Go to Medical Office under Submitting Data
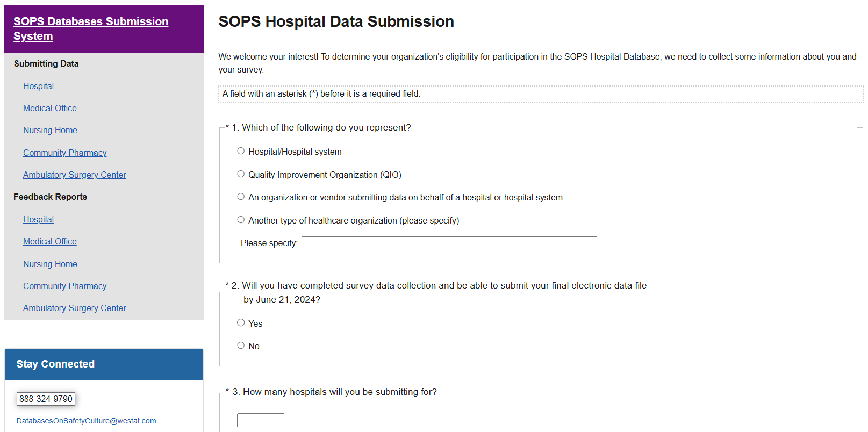The width and height of the screenshot is (868, 432). coord(50,108)
